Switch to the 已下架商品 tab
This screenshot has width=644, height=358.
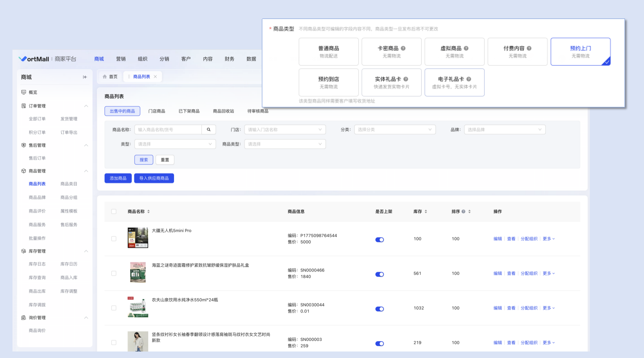click(x=189, y=111)
